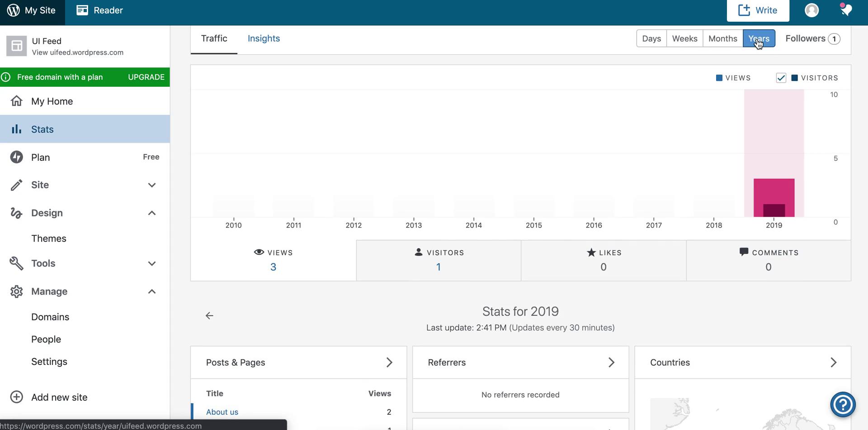Screen dimensions: 868x430
Task: Open My Home from the house icon
Action: 16,101
